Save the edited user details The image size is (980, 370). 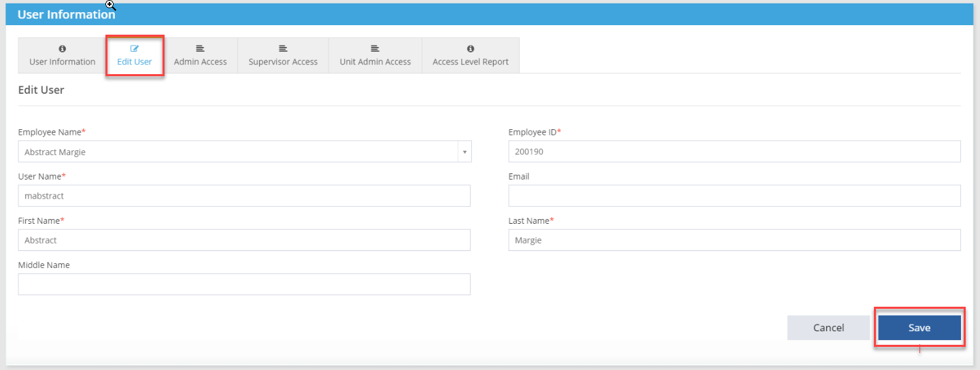click(x=919, y=328)
